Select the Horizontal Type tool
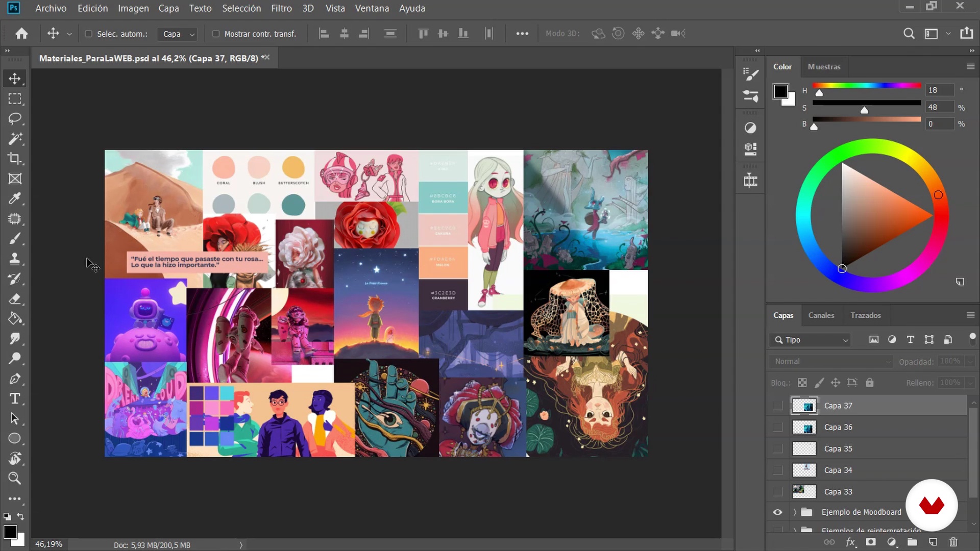Screen dimensions: 980x551 [x=15, y=398]
